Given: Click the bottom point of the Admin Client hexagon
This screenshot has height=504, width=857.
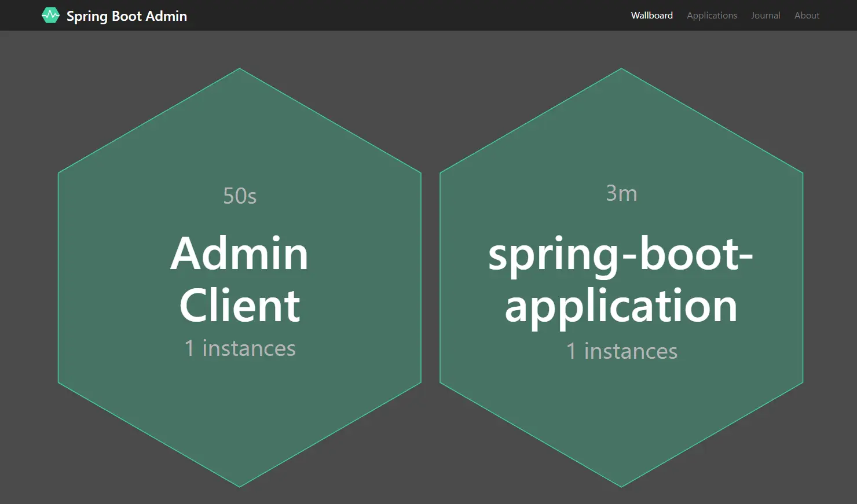Looking at the screenshot, I should coord(240,487).
